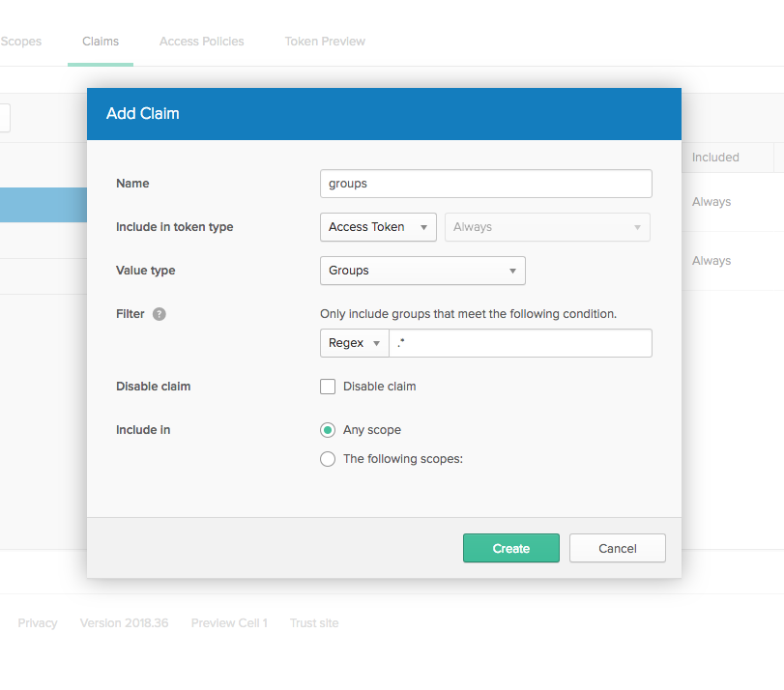Image resolution: width=784 pixels, height=690 pixels.
Task: Check the Disable claim checkbox
Action: (x=328, y=387)
